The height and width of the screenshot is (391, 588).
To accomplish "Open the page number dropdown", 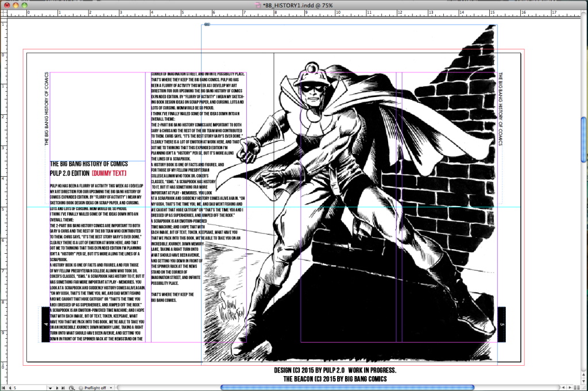I will [x=50, y=388].
